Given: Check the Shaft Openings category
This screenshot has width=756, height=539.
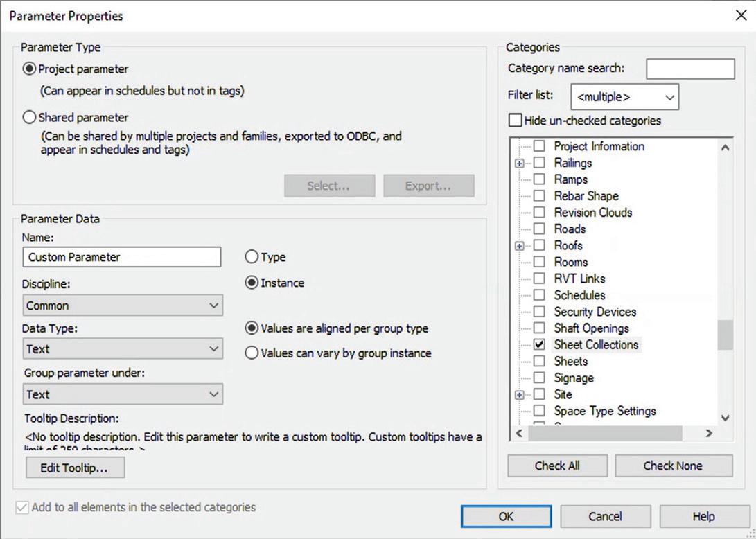Looking at the screenshot, I should coord(539,328).
